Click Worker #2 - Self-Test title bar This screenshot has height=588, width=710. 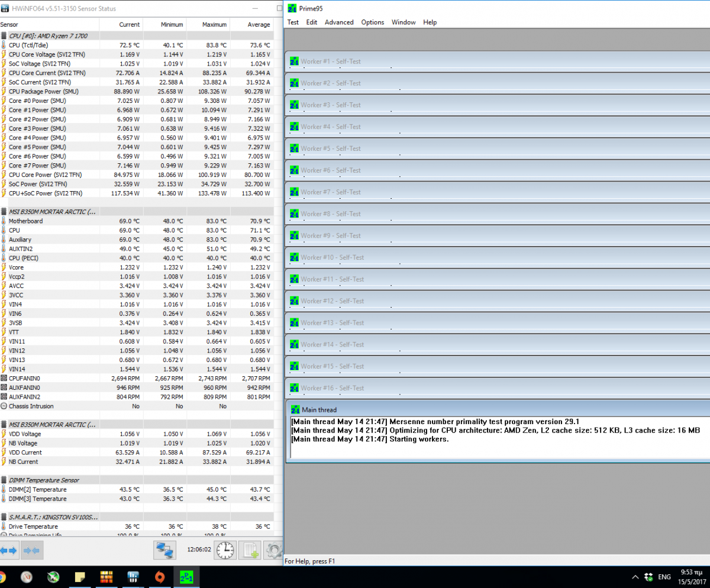click(498, 83)
